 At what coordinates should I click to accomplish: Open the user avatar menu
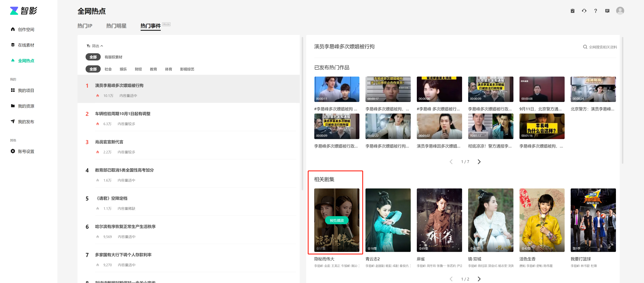click(x=620, y=11)
